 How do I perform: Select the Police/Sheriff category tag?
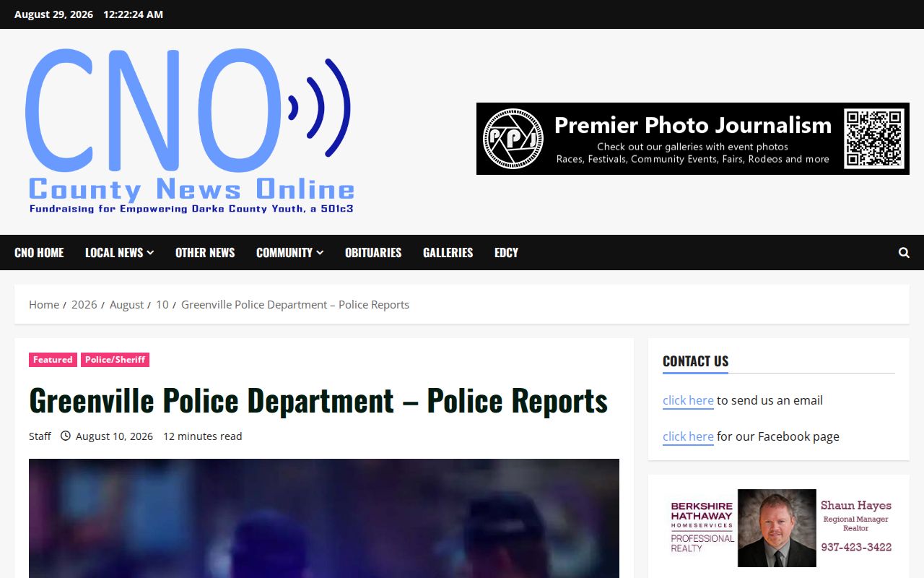tap(115, 360)
